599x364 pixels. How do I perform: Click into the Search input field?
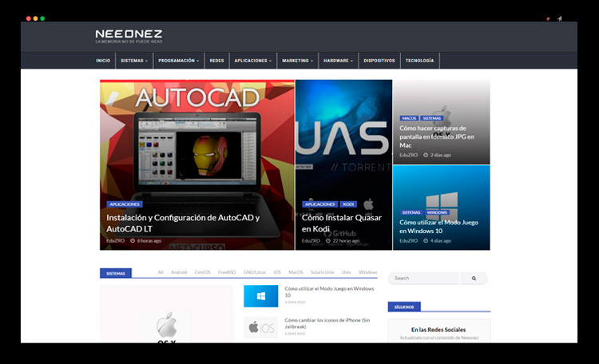point(423,278)
